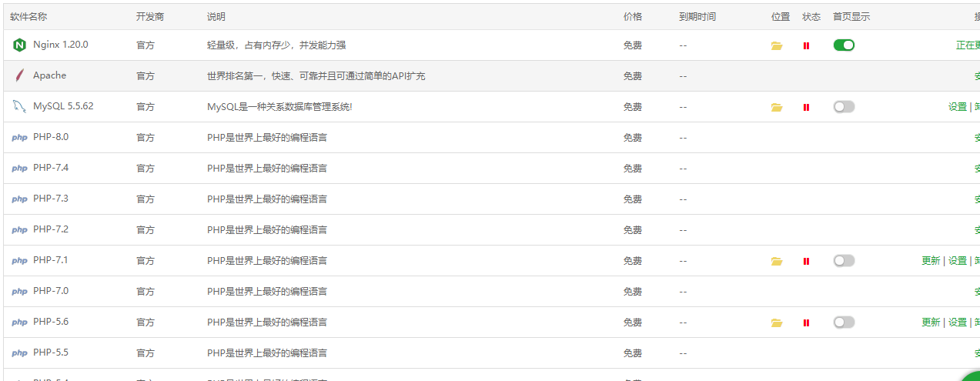Open 设置 for MySQL 5.5.62
Viewport: 980px width, 381px height.
(957, 107)
